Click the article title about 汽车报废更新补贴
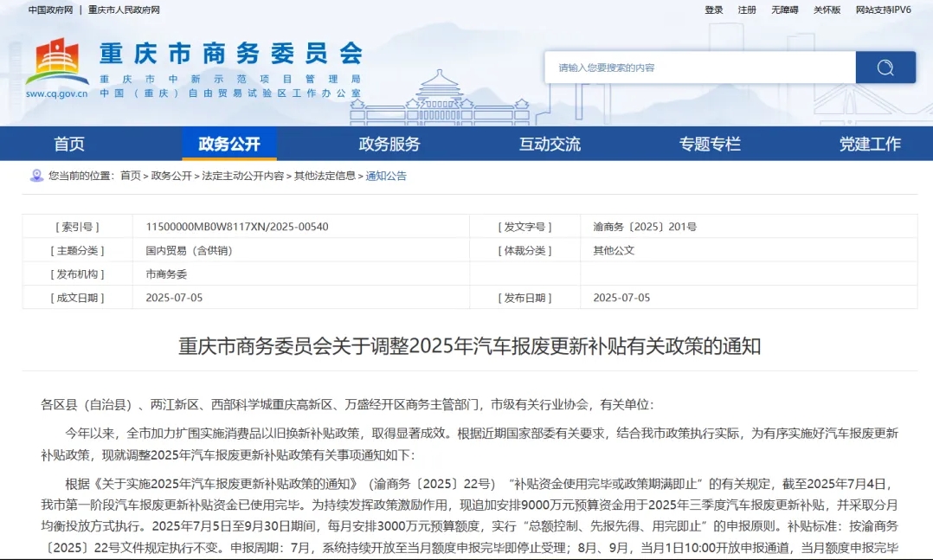This screenshot has width=933, height=560. (x=469, y=345)
